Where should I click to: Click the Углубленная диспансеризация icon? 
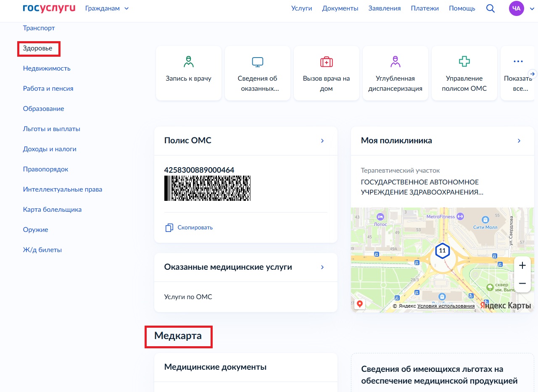pyautogui.click(x=395, y=61)
